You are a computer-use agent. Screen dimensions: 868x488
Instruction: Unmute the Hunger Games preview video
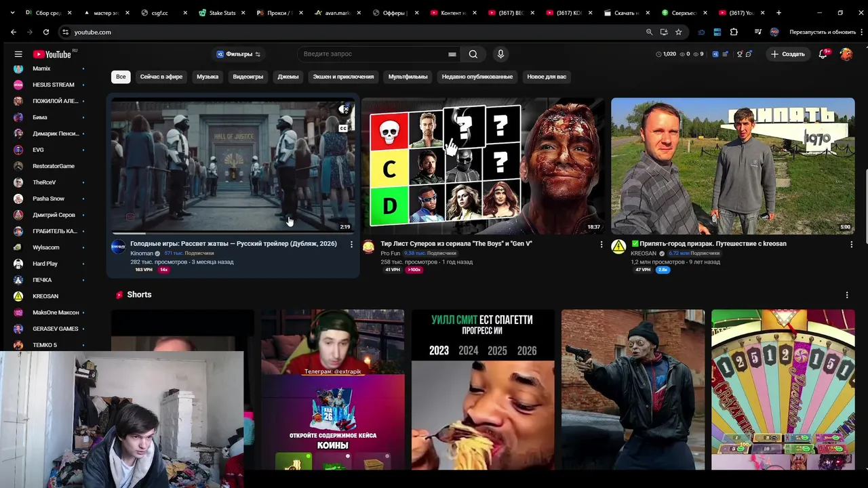(344, 109)
